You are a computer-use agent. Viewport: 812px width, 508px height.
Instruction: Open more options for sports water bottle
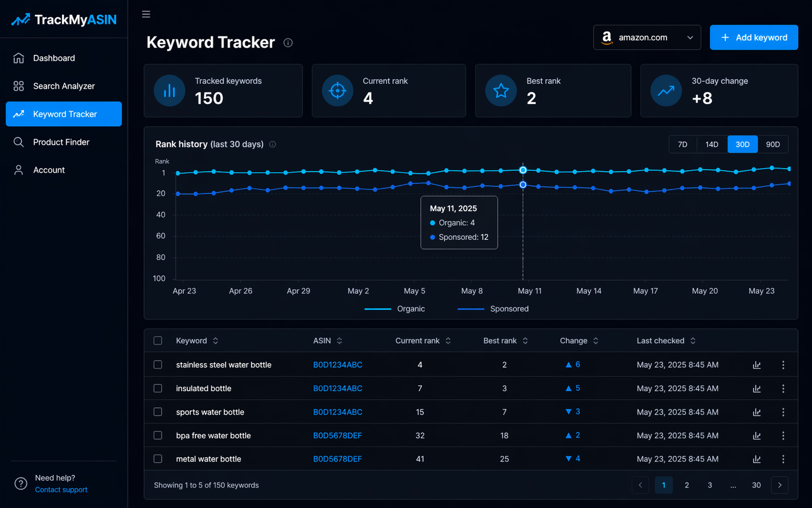pos(783,412)
